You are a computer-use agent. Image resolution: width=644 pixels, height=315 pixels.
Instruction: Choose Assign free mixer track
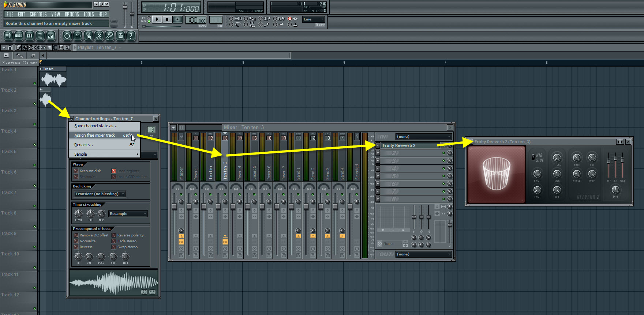[105, 135]
